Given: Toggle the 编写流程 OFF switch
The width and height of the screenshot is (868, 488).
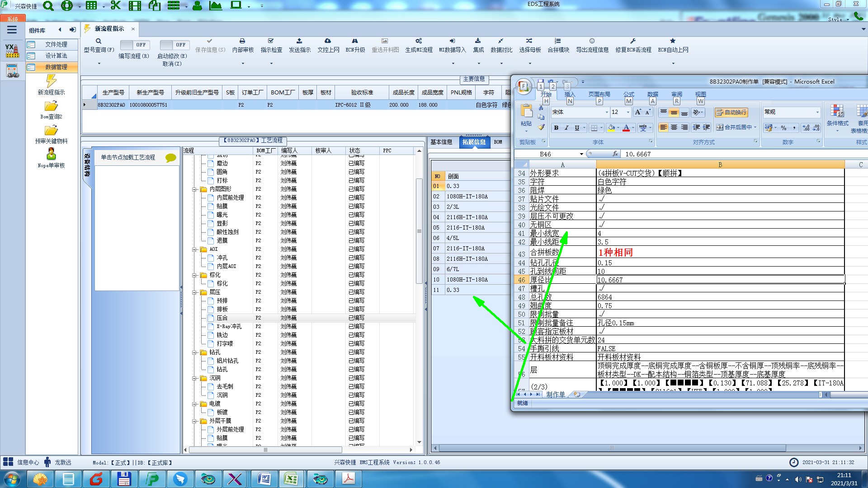Looking at the screenshot, I should click(x=134, y=45).
